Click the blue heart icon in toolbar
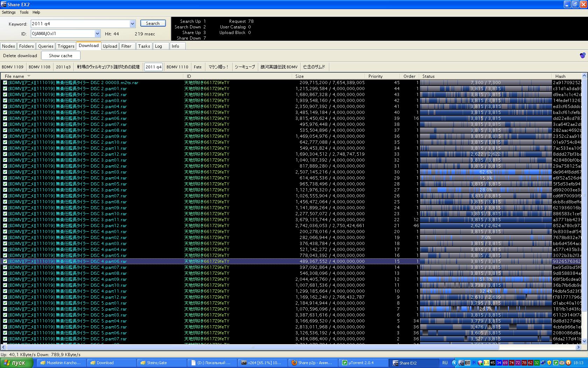The image size is (588, 368). tap(582, 55)
